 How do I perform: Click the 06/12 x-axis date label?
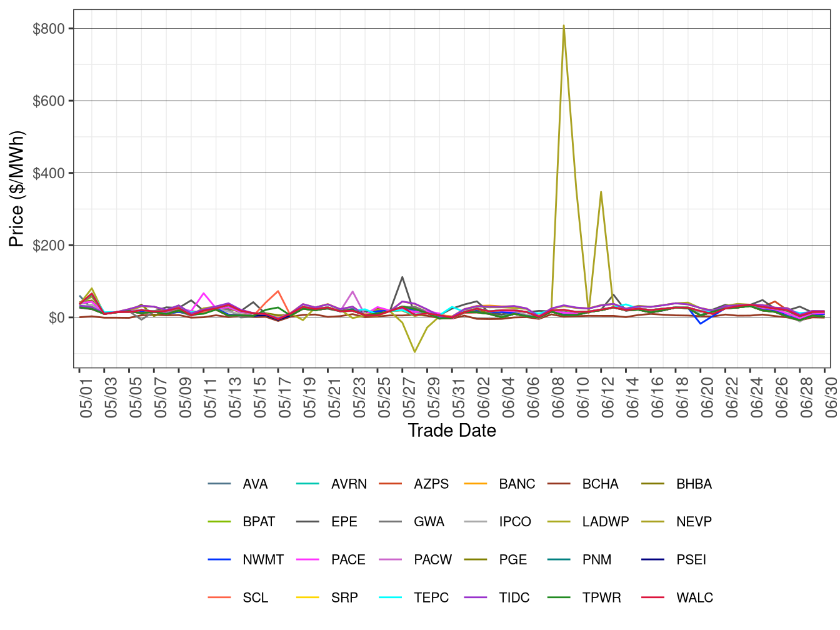pos(607,397)
